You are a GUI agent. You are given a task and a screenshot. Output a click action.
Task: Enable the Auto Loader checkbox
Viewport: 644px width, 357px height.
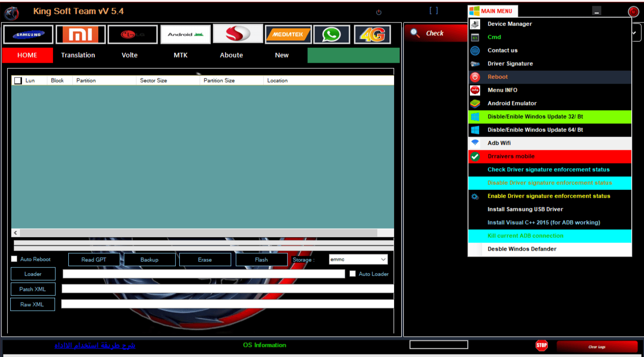pos(353,274)
